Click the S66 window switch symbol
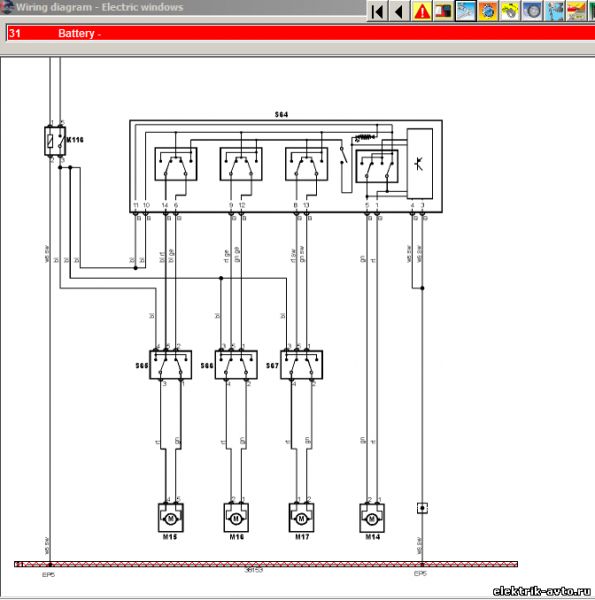Viewport: 595px width, 600px height. point(236,365)
